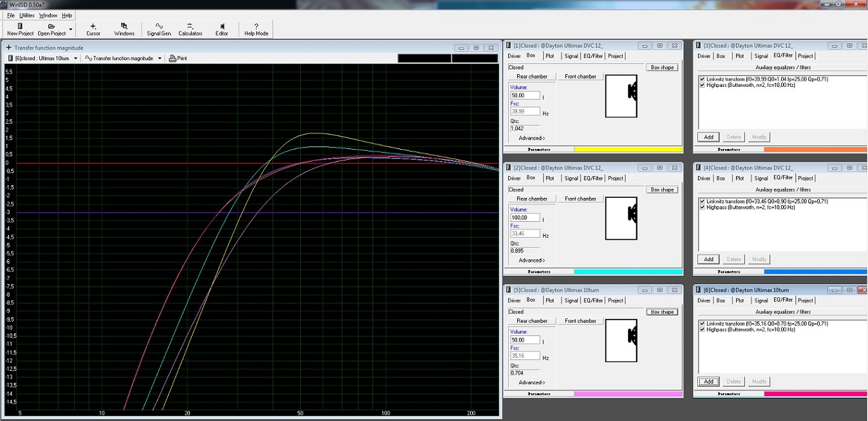The width and height of the screenshot is (868, 421).
Task: Switch to Driver tab in project [6]
Action: click(x=704, y=301)
